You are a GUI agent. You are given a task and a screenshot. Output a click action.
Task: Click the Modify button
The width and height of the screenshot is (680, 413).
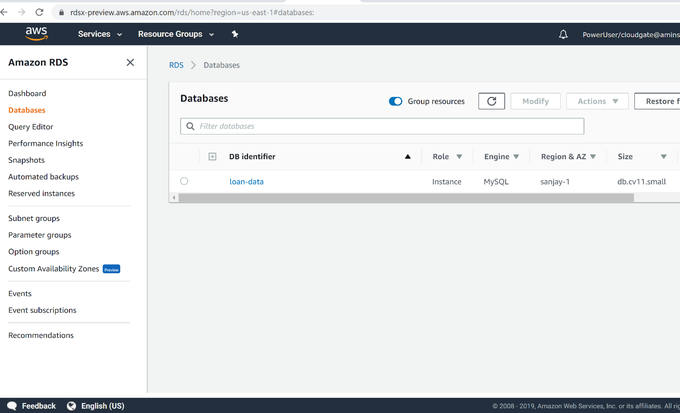point(536,101)
